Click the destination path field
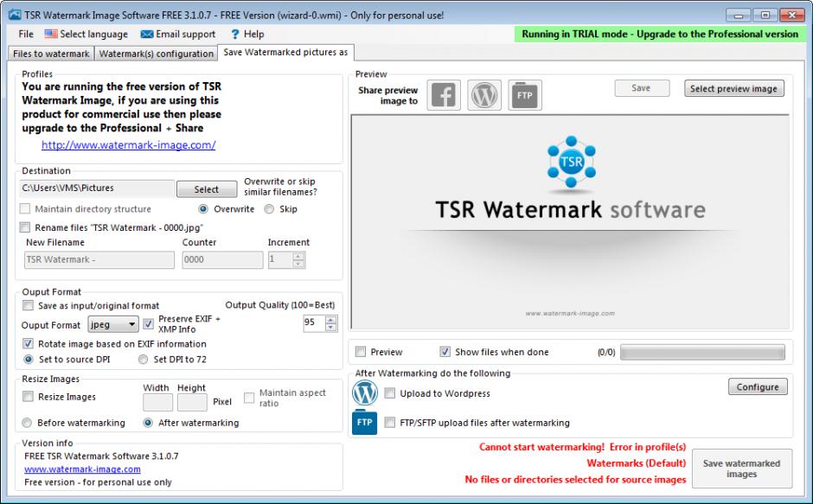813x504 pixels. pos(97,188)
